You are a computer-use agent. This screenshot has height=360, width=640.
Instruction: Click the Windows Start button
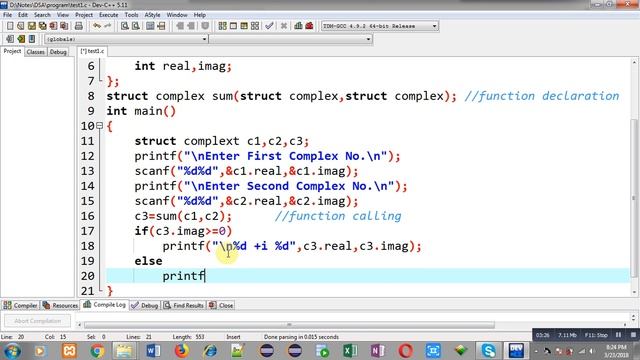pos(12,351)
